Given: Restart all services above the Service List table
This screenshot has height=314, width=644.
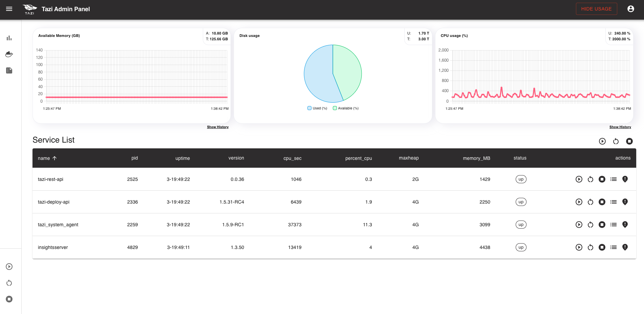Looking at the screenshot, I should point(616,141).
